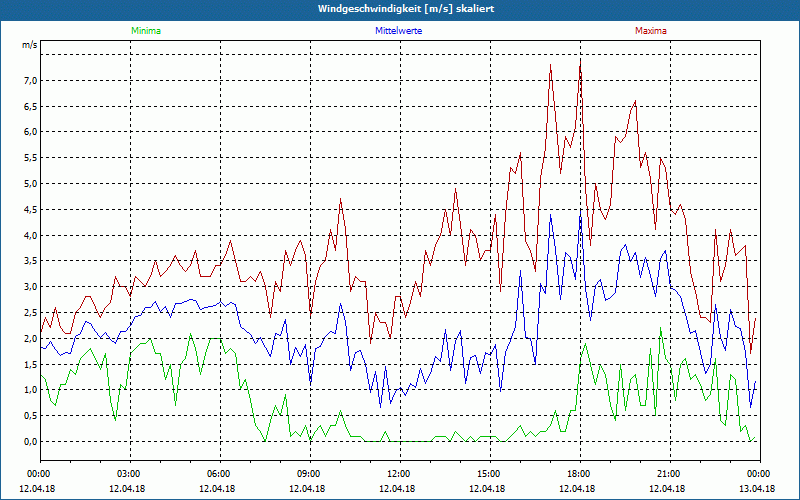800x500 pixels.
Task: Select the green Minima legend label
Action: 146,31
